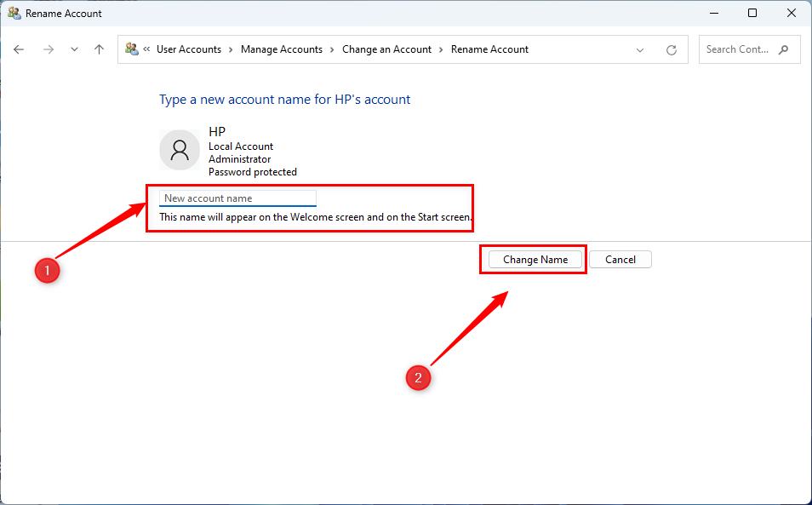Click the HP account name text

pos(217,131)
